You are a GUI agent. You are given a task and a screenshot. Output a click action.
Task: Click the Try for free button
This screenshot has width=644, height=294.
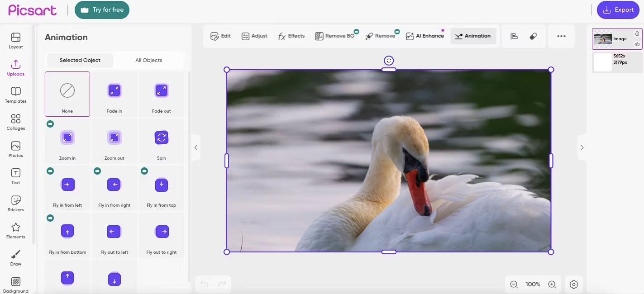pos(102,10)
